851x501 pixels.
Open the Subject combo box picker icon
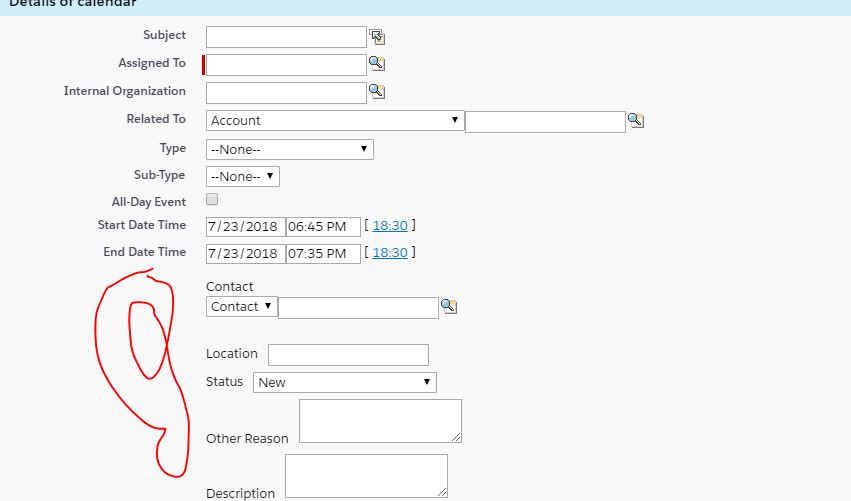pyautogui.click(x=377, y=37)
